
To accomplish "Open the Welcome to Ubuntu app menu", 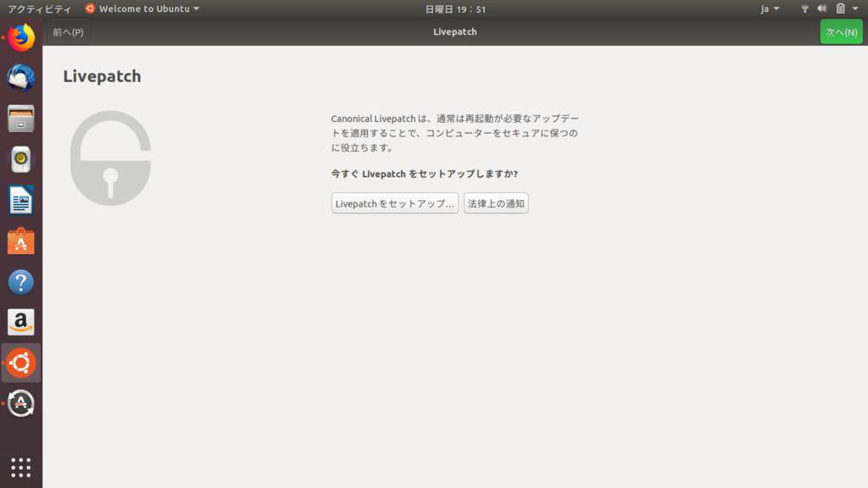I will (142, 8).
